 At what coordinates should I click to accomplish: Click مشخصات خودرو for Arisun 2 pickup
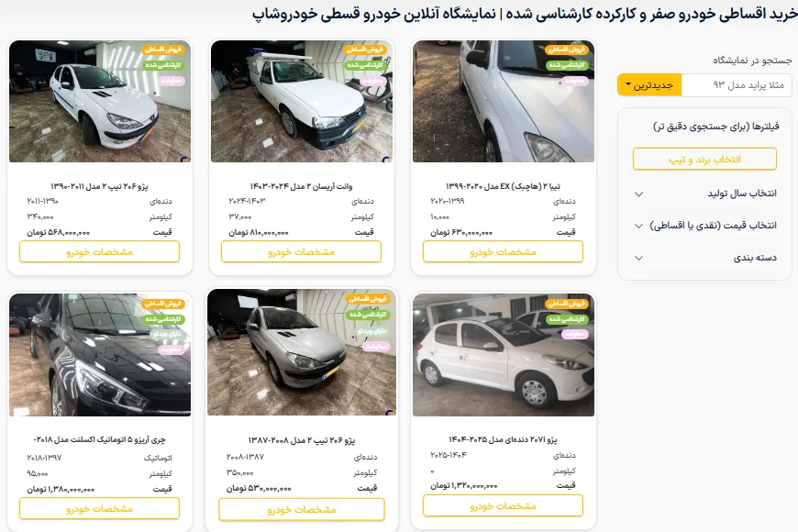pyautogui.click(x=301, y=251)
